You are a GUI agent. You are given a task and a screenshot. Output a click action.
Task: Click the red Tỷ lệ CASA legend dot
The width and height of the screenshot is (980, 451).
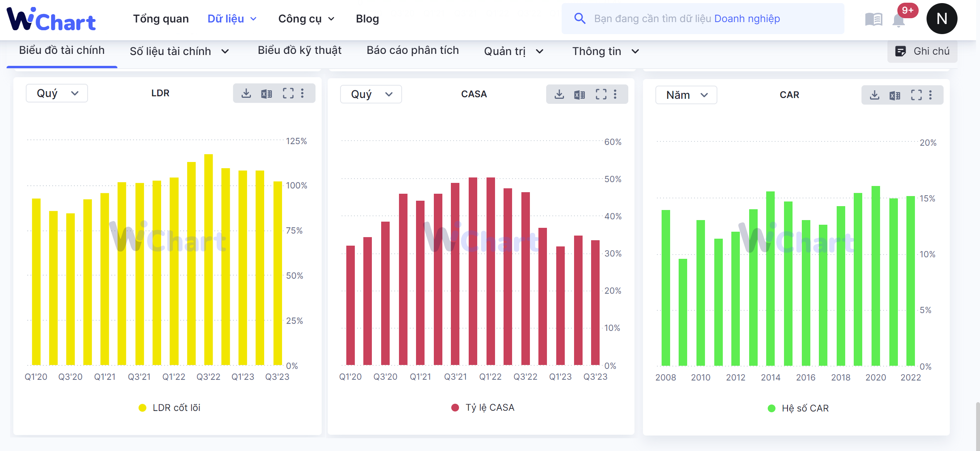pyautogui.click(x=455, y=408)
